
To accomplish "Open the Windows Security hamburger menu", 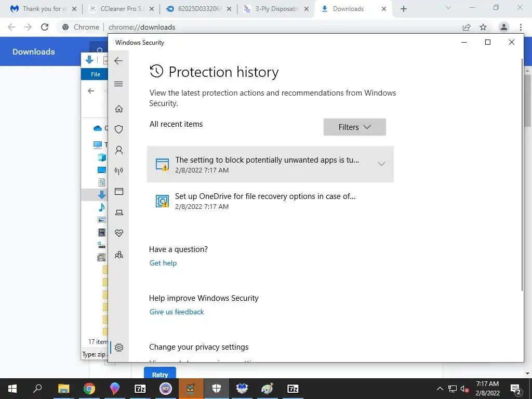I will coord(118,84).
